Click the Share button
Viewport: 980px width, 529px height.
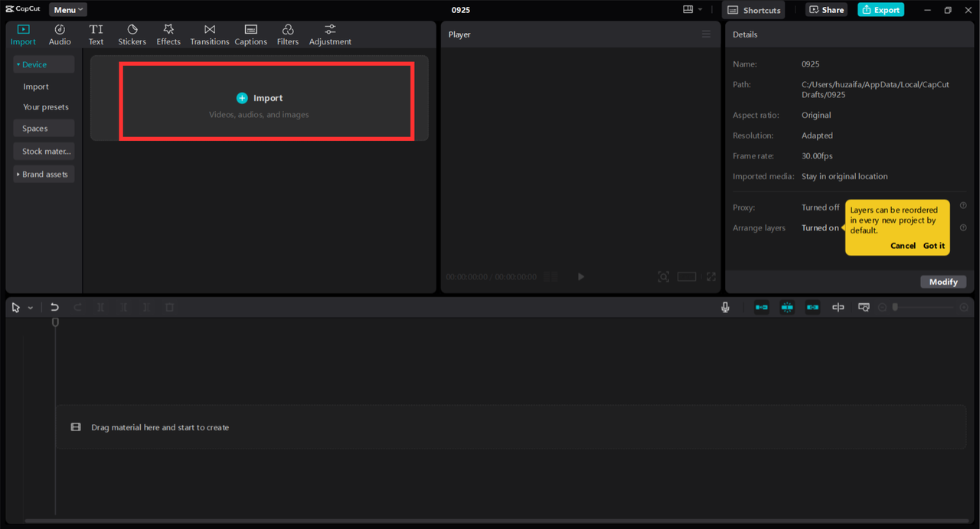point(826,10)
